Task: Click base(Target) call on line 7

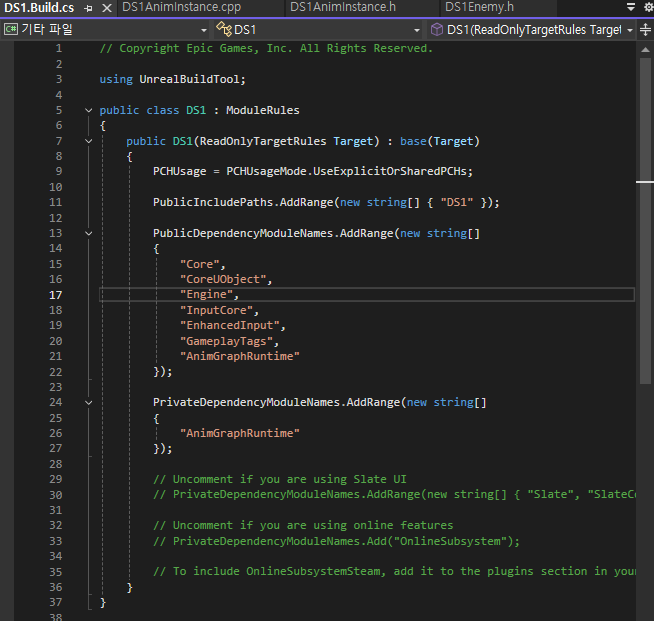Action: (440, 141)
